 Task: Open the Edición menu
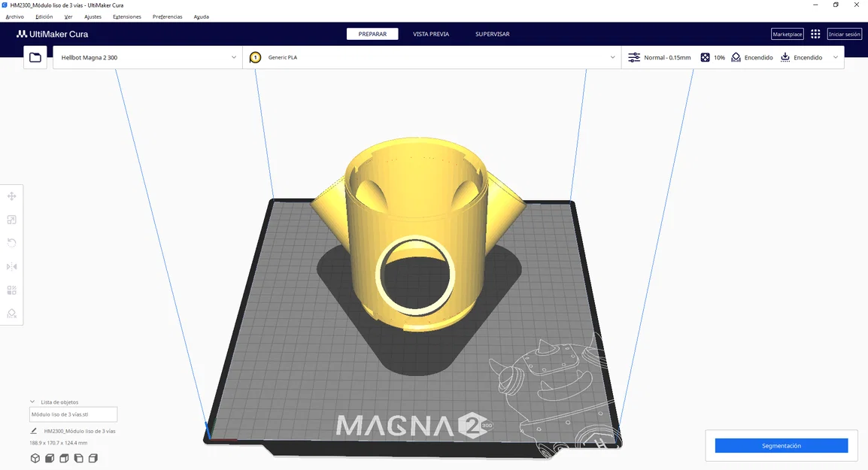click(44, 17)
